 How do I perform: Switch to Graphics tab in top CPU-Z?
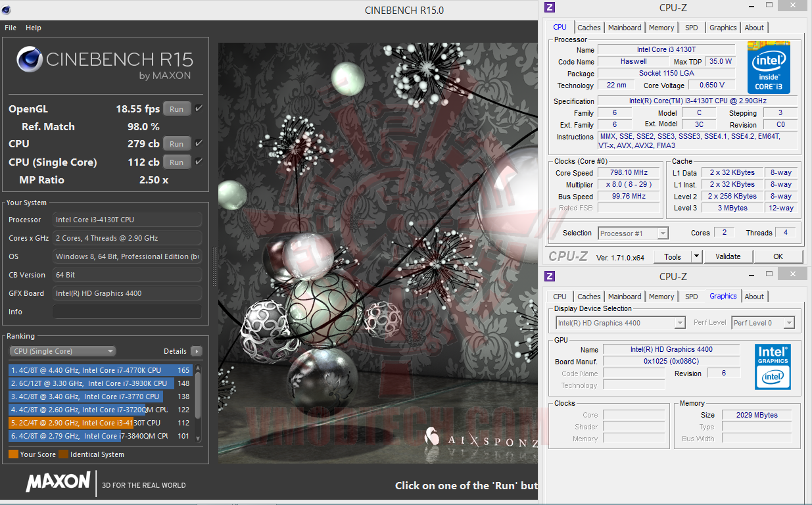(x=723, y=28)
